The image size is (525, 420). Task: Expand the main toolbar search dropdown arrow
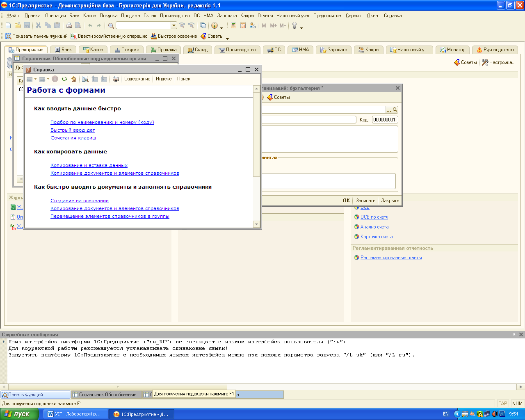(174, 25)
